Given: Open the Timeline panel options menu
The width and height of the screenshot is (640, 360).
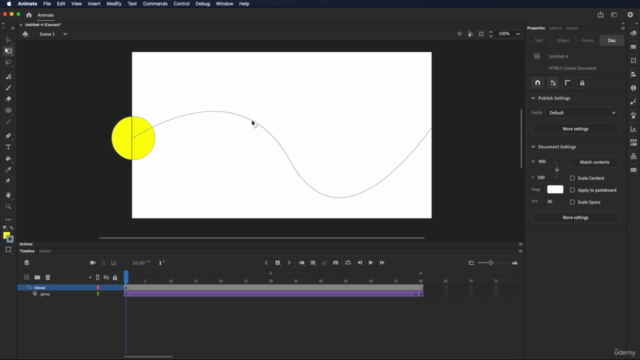Looking at the screenshot, I should point(520,251).
